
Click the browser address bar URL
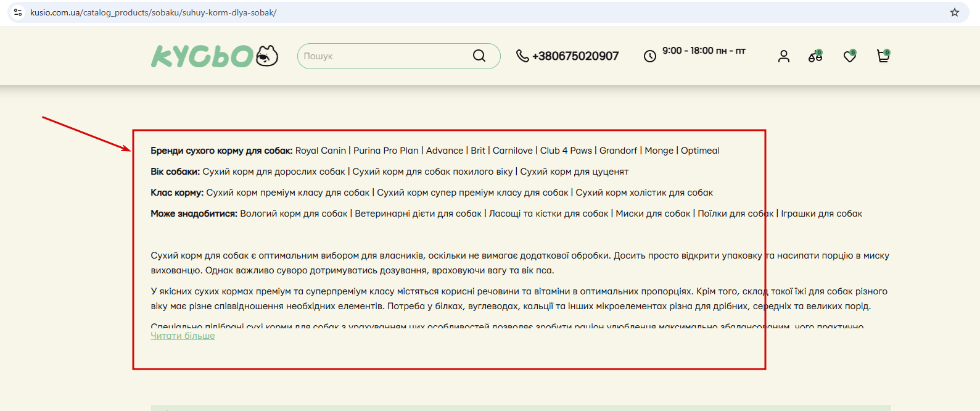[154, 12]
